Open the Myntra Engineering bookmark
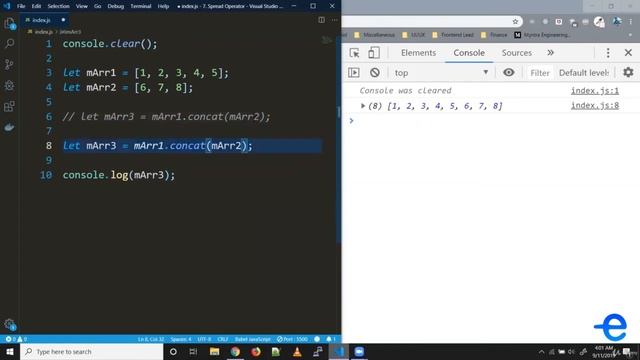Viewport: 640px width, 360px height. pyautogui.click(x=542, y=35)
